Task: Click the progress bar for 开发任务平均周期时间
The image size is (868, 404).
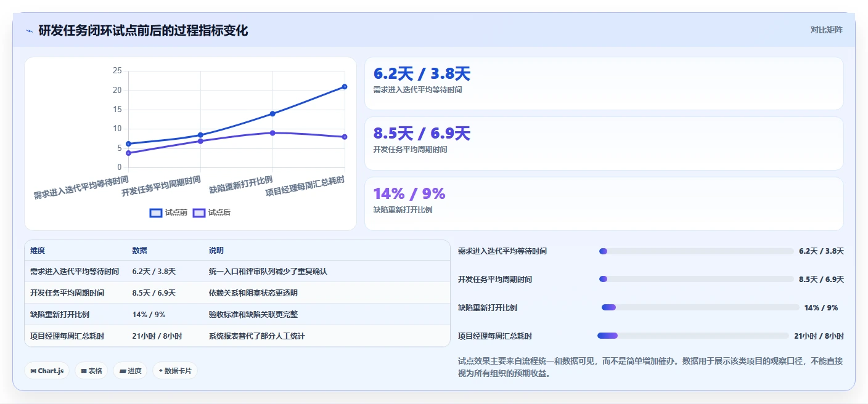Action: tap(697, 279)
